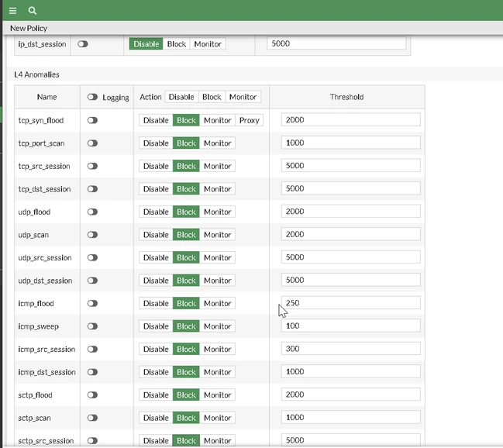Select Block for ip_dst_session

pos(177,44)
